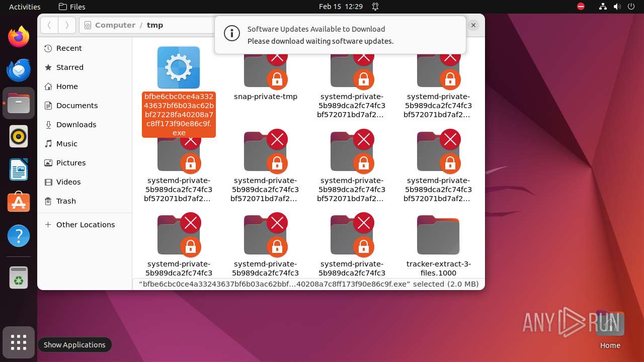Open Recent in sidebar
The width and height of the screenshot is (644, 362).
coord(85,48)
